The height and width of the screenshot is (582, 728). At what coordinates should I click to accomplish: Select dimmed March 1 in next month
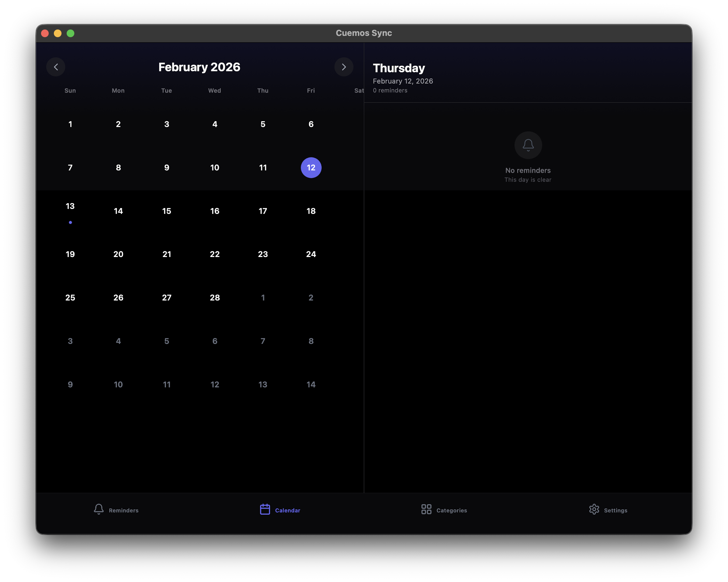263,298
